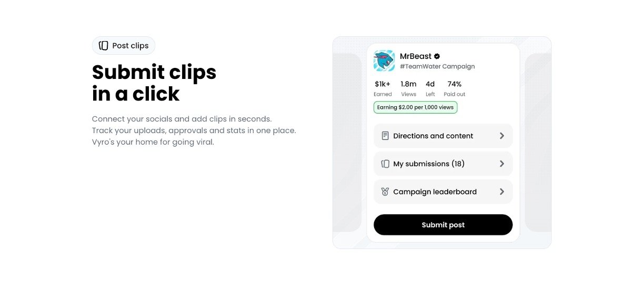The height and width of the screenshot is (281, 644).
Task: Click the $1k+ Earned stat
Action: click(383, 88)
